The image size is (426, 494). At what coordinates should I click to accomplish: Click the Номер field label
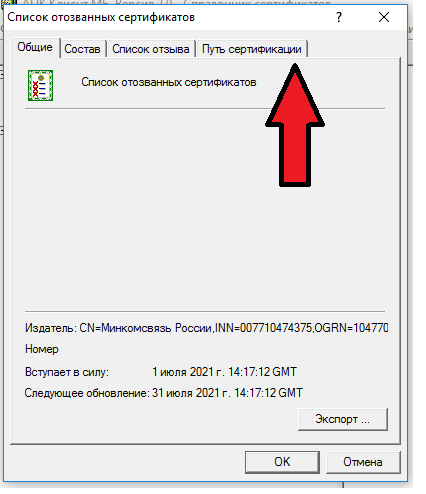tap(42, 349)
